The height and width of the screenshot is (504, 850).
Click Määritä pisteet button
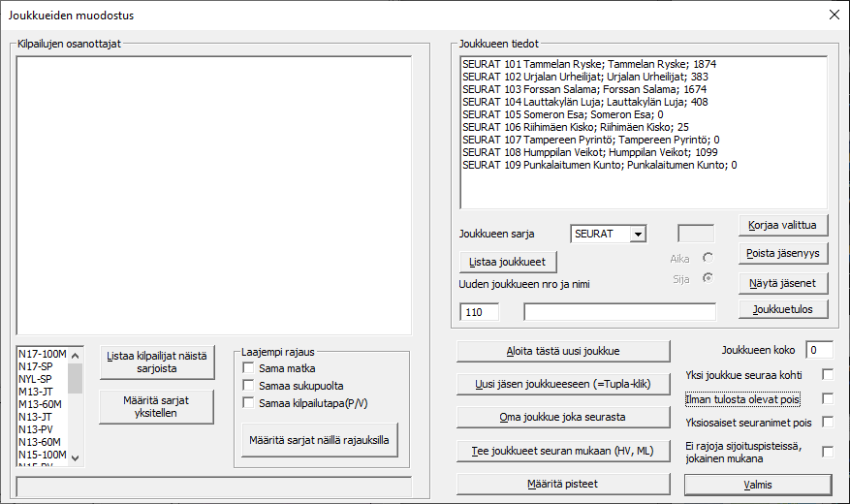[x=562, y=484]
